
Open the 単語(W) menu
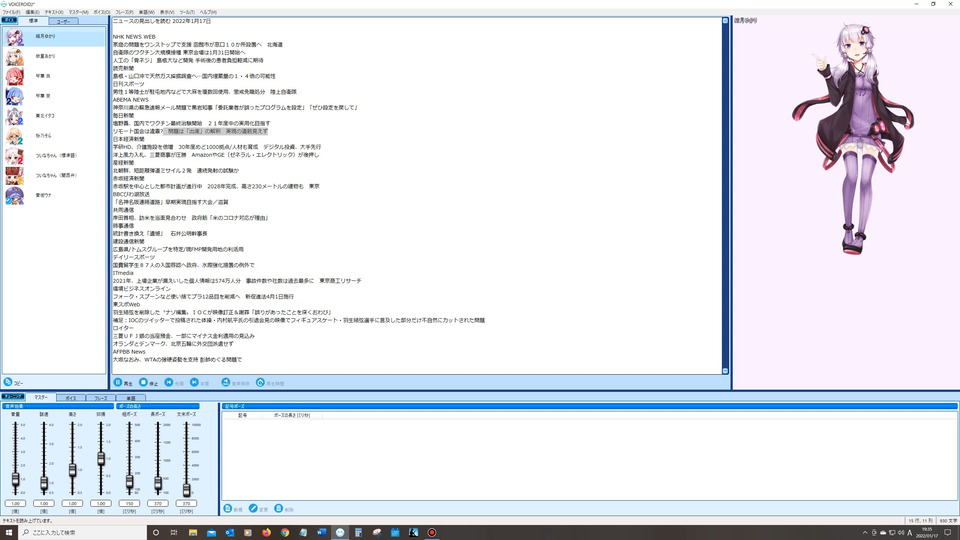(147, 12)
